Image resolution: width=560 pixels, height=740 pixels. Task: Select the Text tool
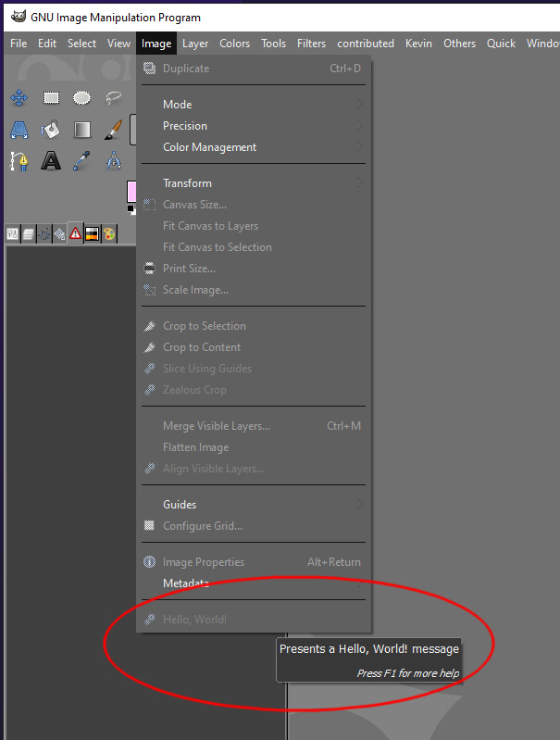point(51,161)
